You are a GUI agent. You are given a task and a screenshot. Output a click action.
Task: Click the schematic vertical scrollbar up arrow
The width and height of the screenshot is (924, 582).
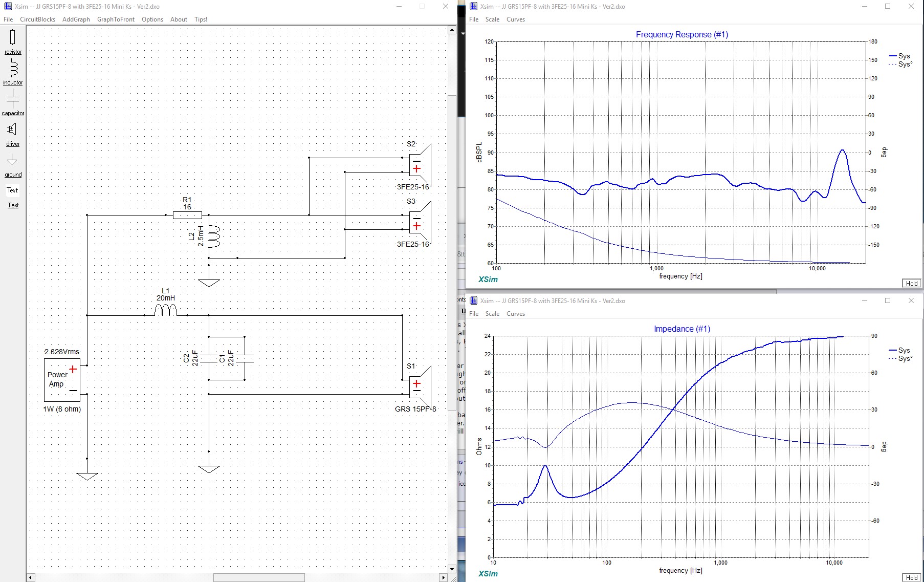pos(452,30)
